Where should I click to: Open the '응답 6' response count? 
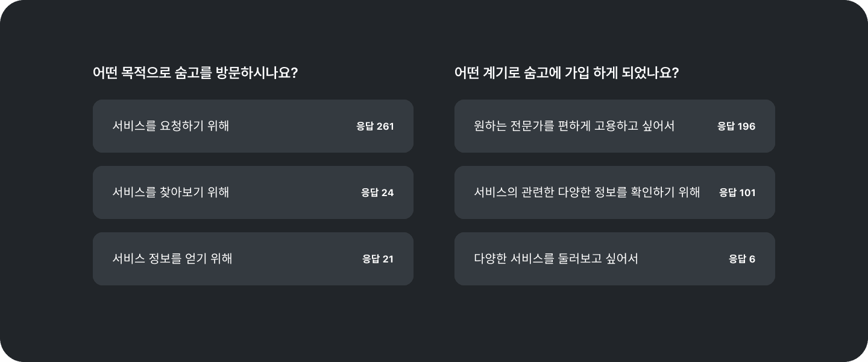(741, 259)
